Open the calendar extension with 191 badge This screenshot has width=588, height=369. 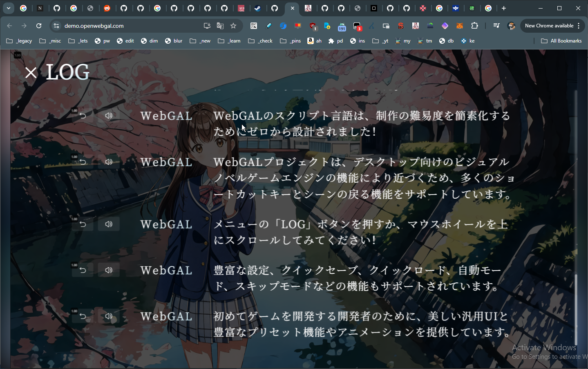pyautogui.click(x=342, y=27)
